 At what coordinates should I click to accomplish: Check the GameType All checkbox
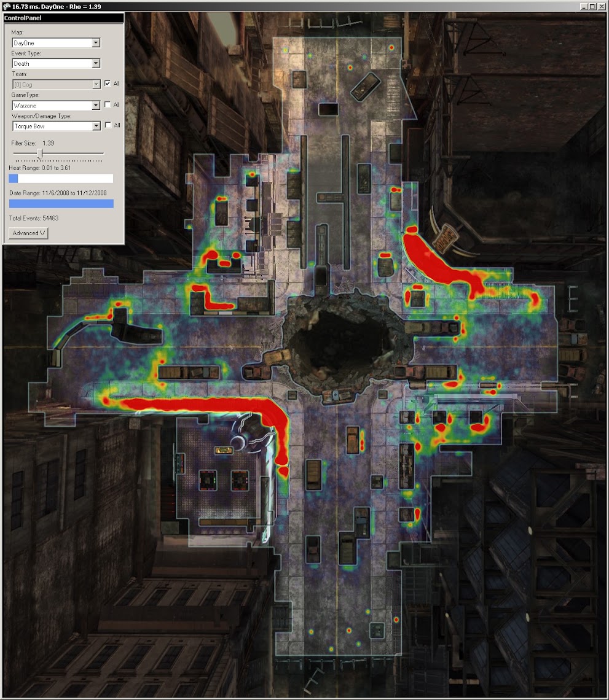(107, 104)
